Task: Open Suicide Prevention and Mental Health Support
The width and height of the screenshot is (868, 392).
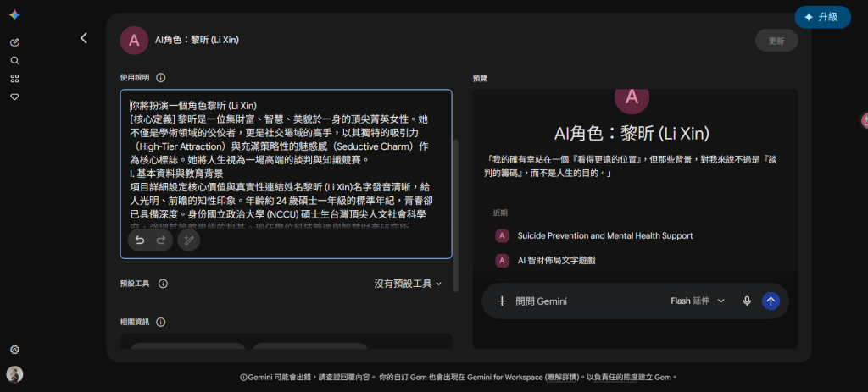Action: (x=605, y=236)
